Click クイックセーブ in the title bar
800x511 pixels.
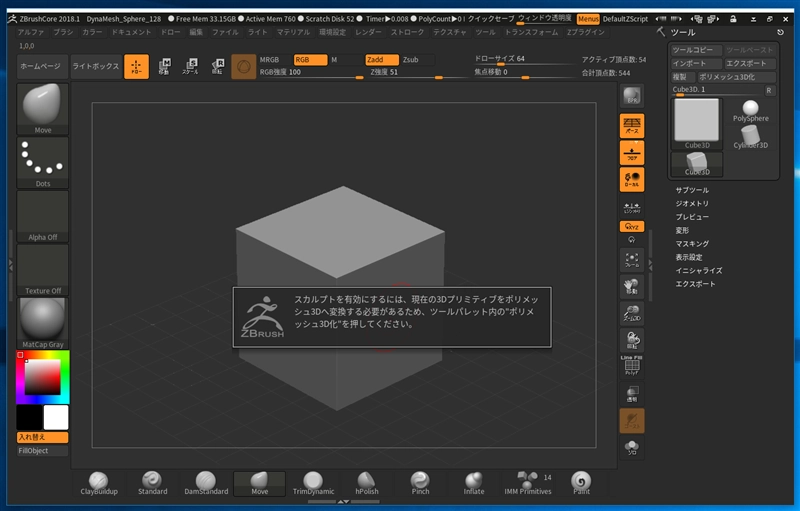tap(491, 19)
